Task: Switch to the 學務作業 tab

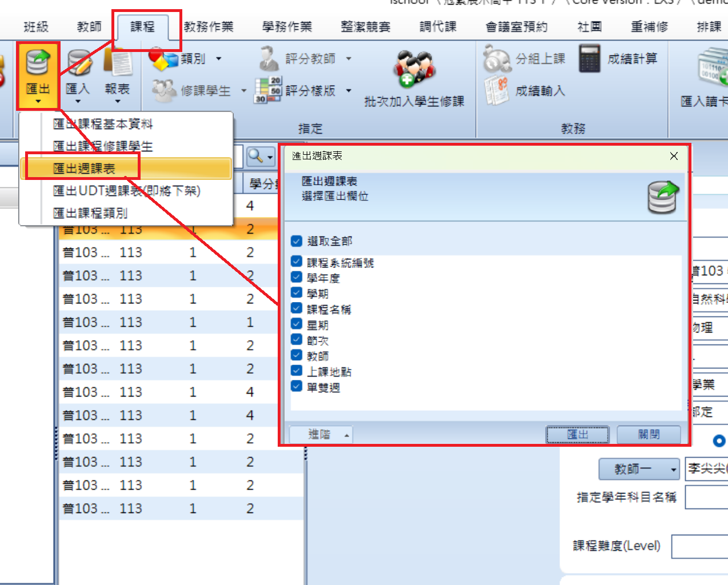Action: pos(287,27)
